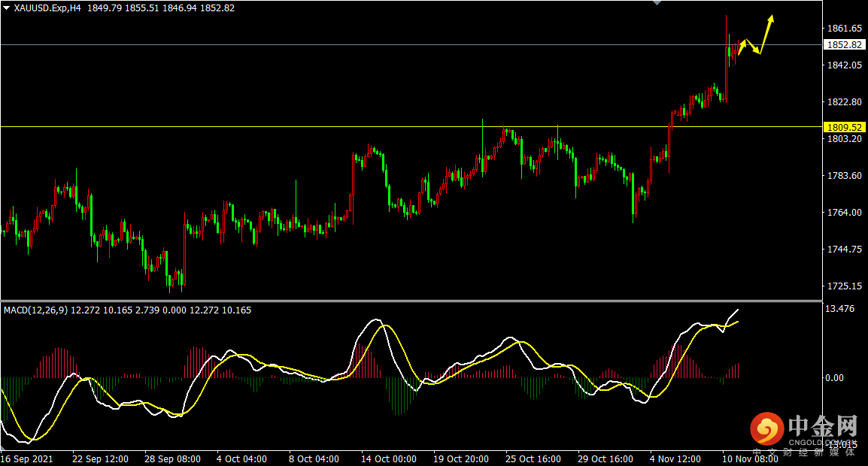Click the triangle beside XAUUSD.Exp,H4
This screenshot has height=466, width=868.
pos(7,8)
